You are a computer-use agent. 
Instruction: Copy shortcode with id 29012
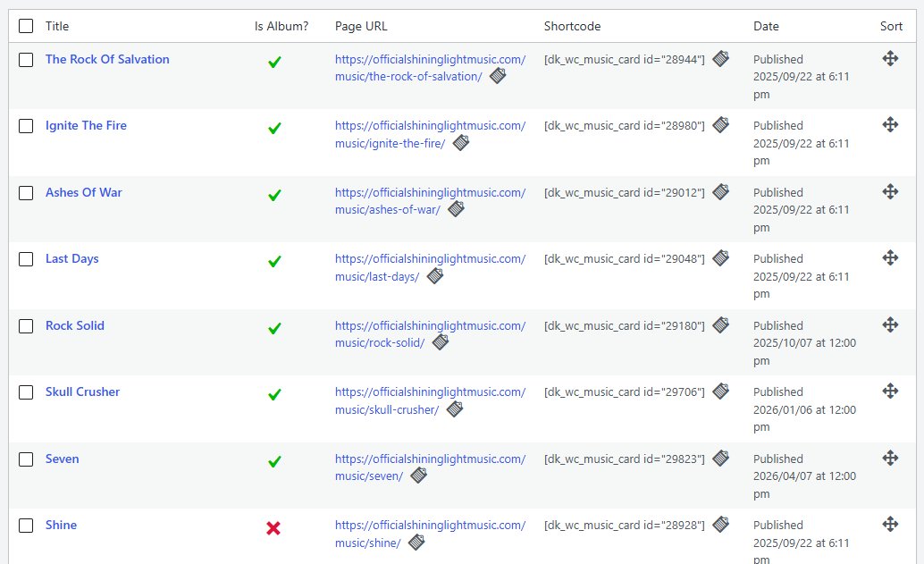point(720,191)
